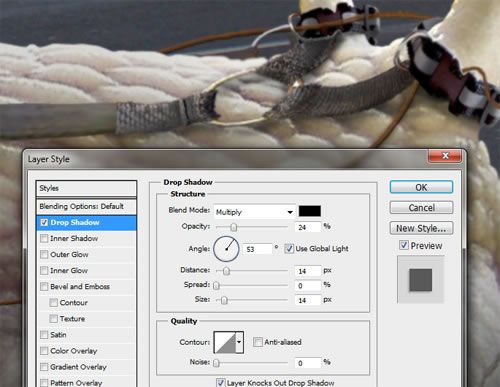
Task: Open Blending Options: Default
Action: point(86,207)
